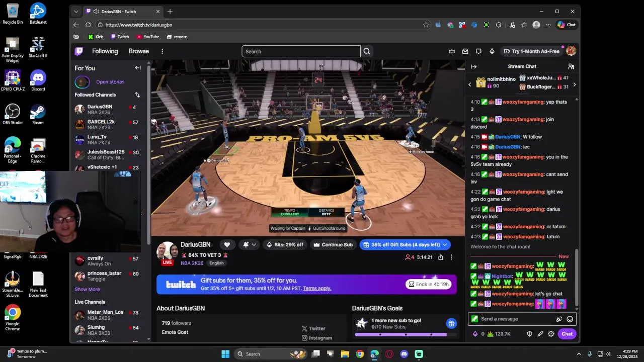Open the emote picker smiley in chat
The image size is (644, 362).
pos(570,319)
